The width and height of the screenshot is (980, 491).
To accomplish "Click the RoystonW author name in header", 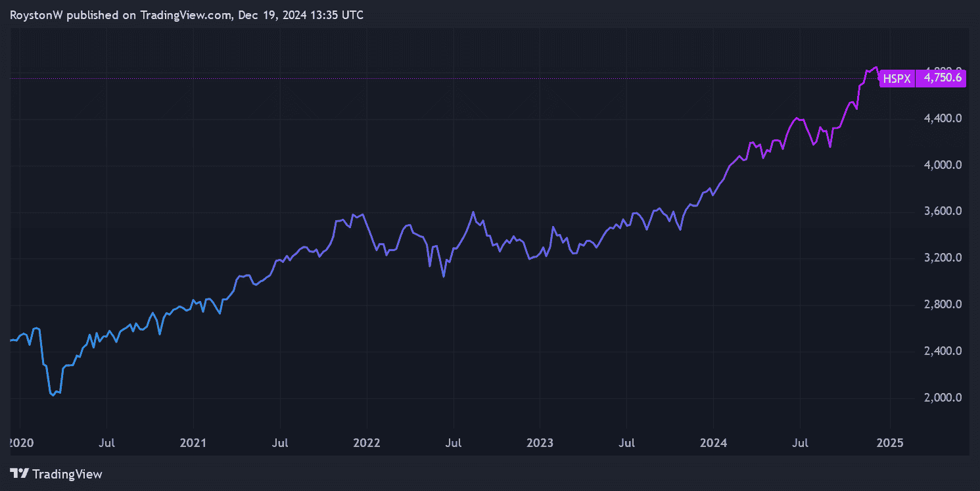I will (x=37, y=15).
